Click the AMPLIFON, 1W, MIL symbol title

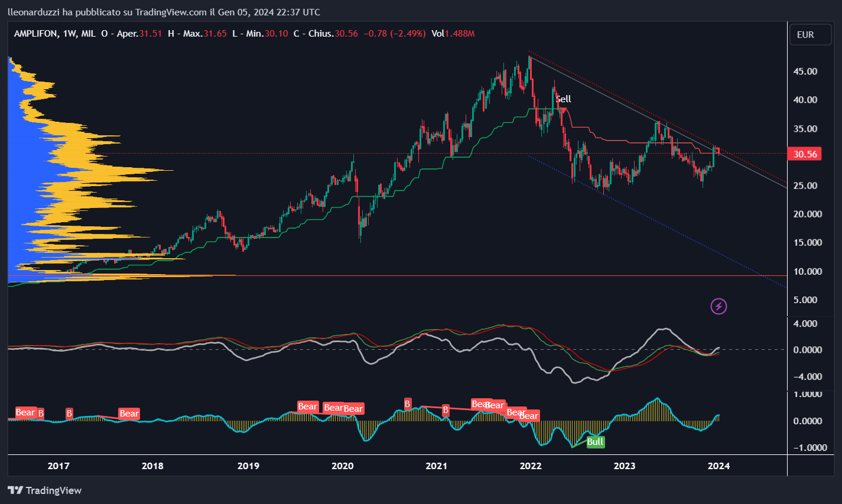[55, 34]
